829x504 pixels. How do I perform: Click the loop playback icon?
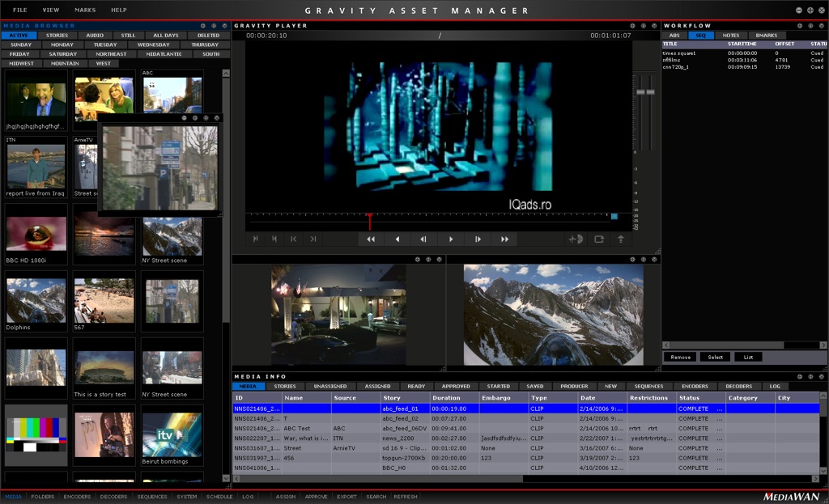point(599,239)
